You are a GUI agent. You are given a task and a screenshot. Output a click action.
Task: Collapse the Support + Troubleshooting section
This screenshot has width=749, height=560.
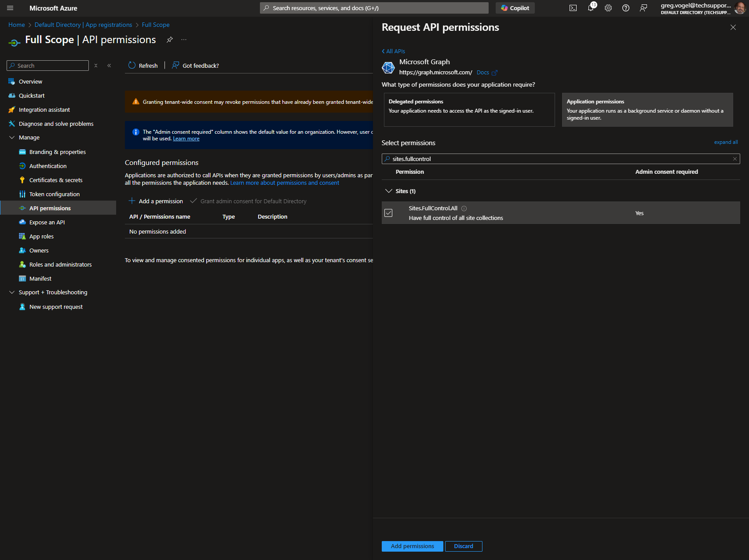[12, 293]
